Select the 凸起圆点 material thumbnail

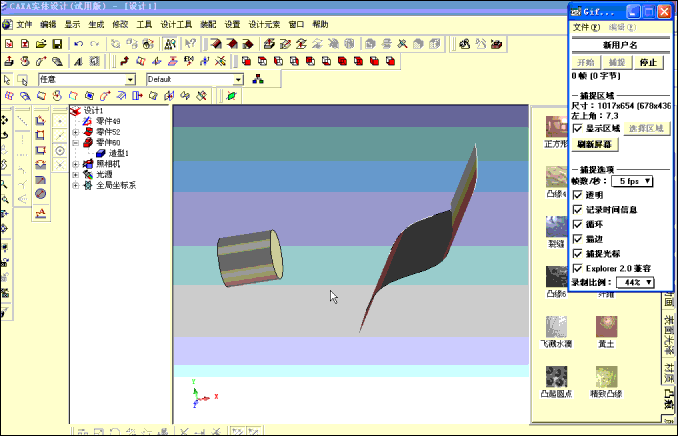tap(556, 377)
